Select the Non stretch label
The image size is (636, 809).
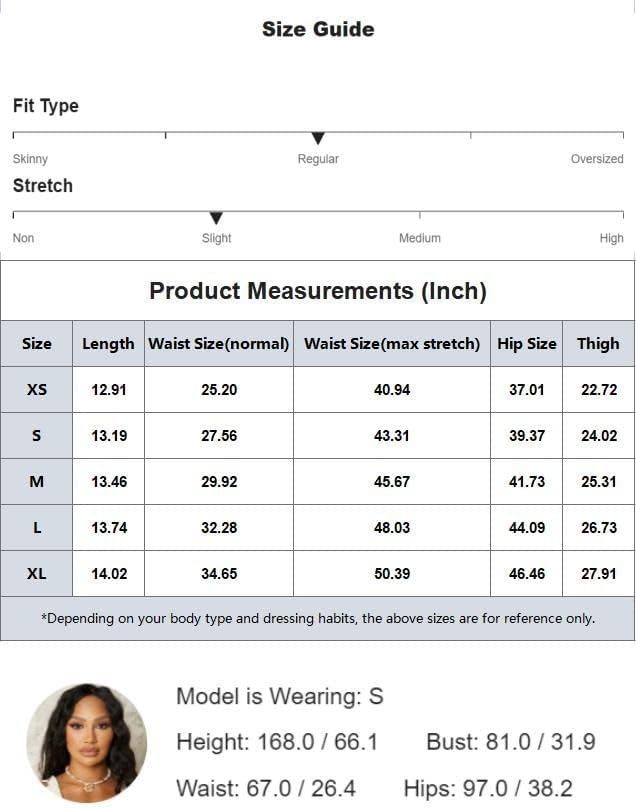pyautogui.click(x=23, y=238)
